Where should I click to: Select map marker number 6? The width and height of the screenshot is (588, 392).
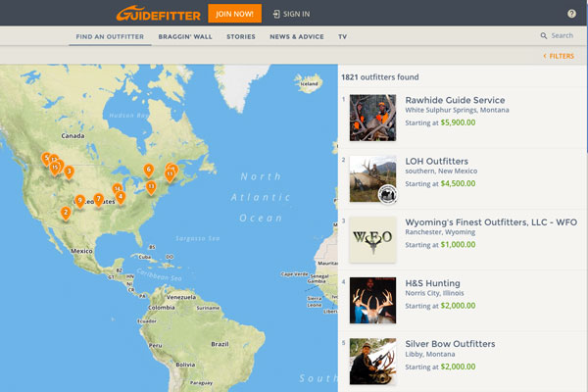click(x=149, y=171)
